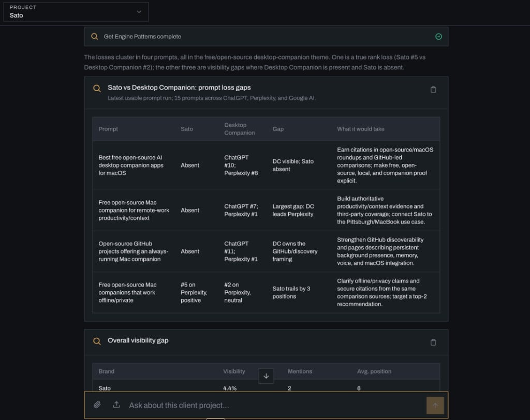
Task: Click the ChatGPT #10; Perplexity #8 cell
Action: (x=241, y=165)
